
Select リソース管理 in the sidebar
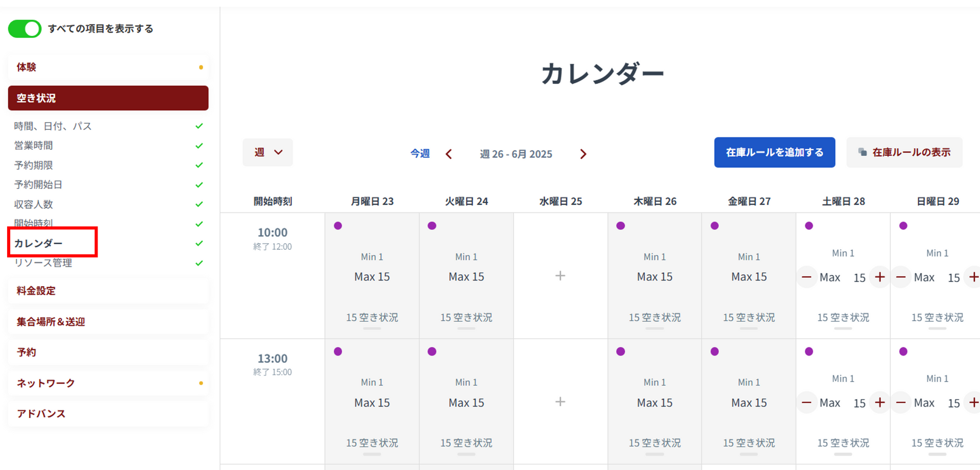[43, 263]
